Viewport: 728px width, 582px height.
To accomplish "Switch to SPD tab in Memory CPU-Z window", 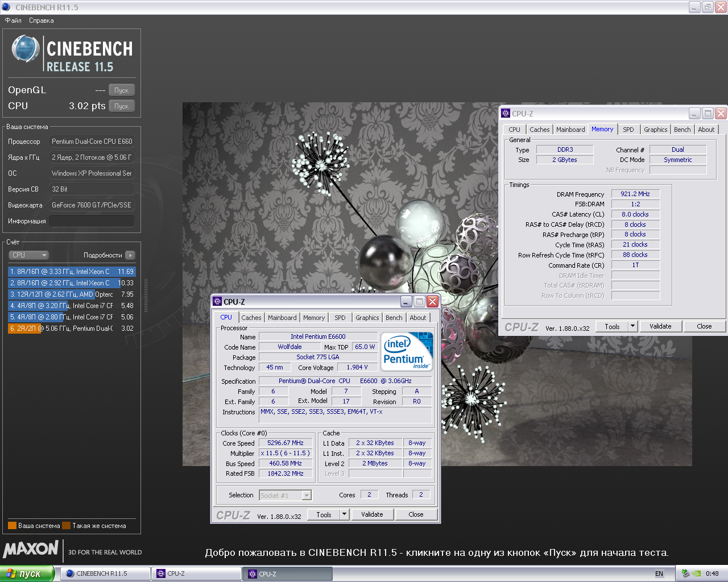I will (628, 130).
